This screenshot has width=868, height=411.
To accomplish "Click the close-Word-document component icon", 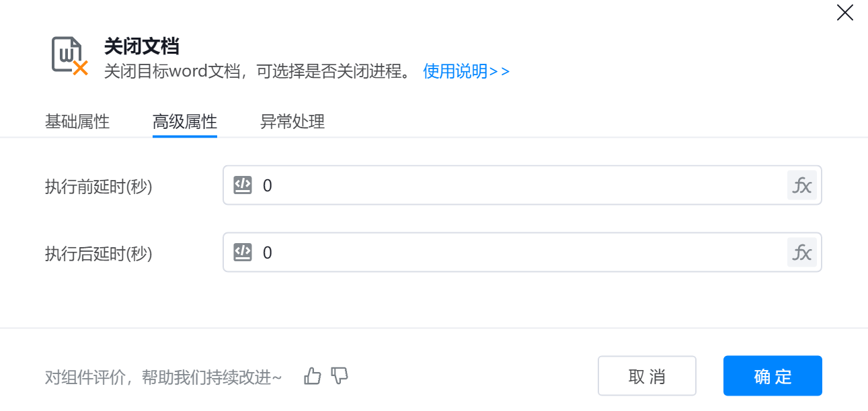I will point(69,56).
